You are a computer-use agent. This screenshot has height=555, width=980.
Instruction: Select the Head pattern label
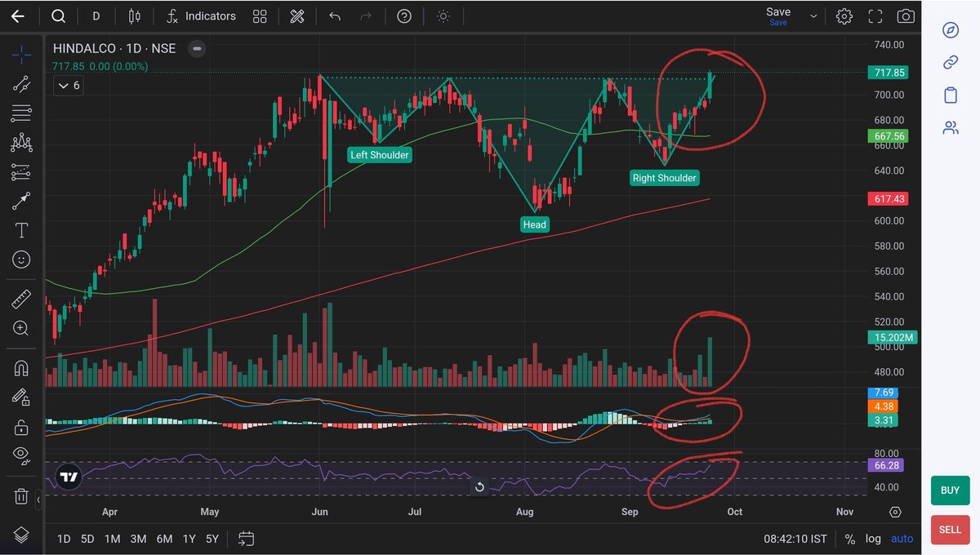pyautogui.click(x=535, y=224)
